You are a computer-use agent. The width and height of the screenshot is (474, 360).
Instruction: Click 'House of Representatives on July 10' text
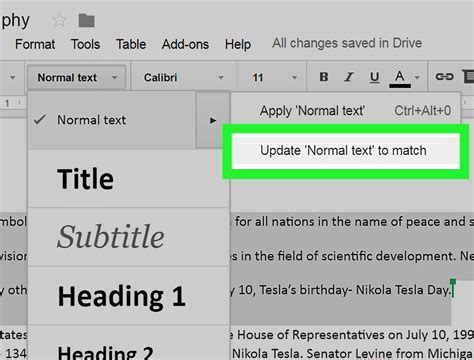click(332, 335)
